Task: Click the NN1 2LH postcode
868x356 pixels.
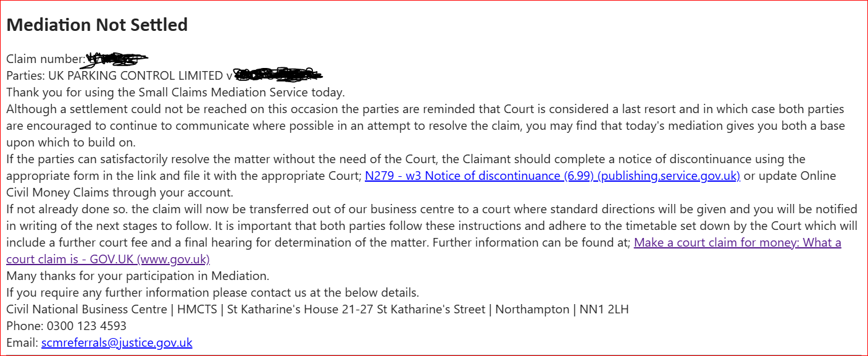Action: point(604,309)
